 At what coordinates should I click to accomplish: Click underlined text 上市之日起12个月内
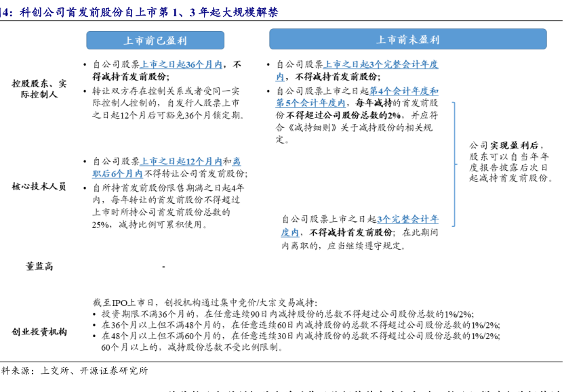coord(181,161)
